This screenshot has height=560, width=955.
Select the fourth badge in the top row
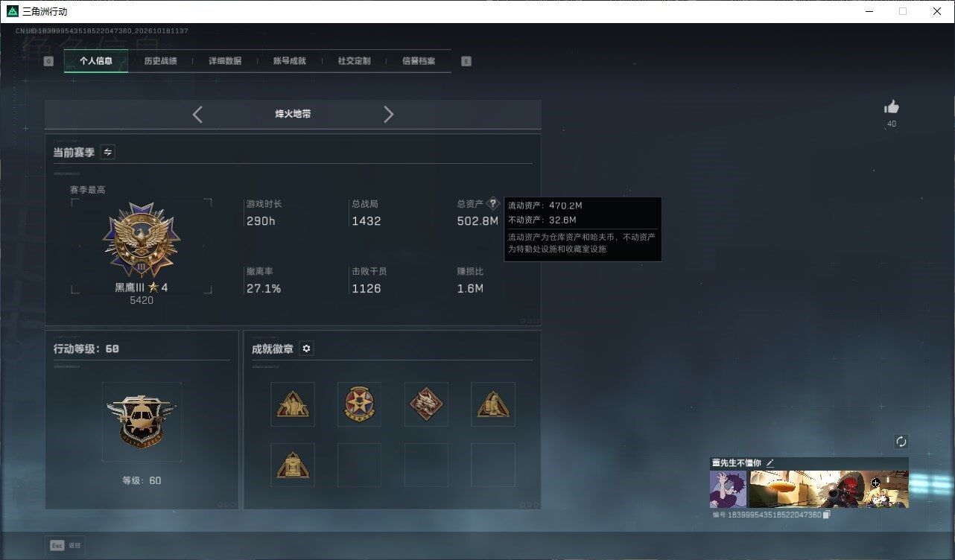[x=493, y=404]
